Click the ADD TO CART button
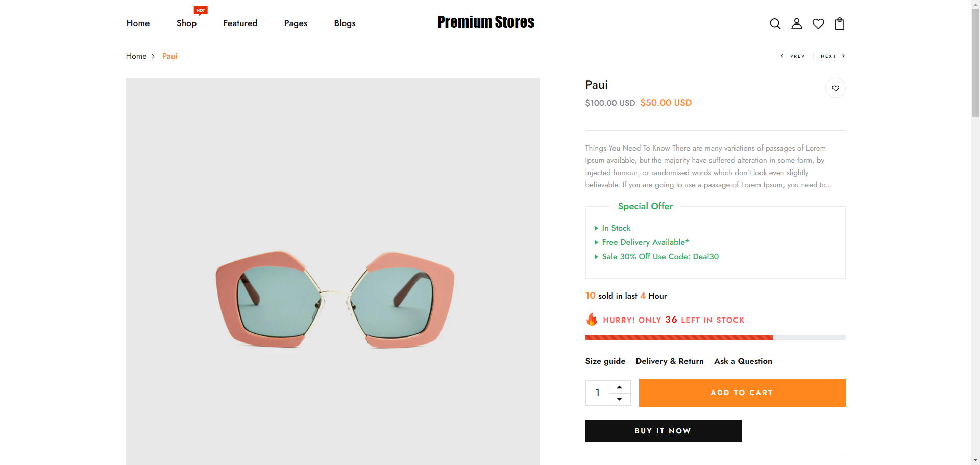Viewport: 980px width, 465px height. pos(742,393)
